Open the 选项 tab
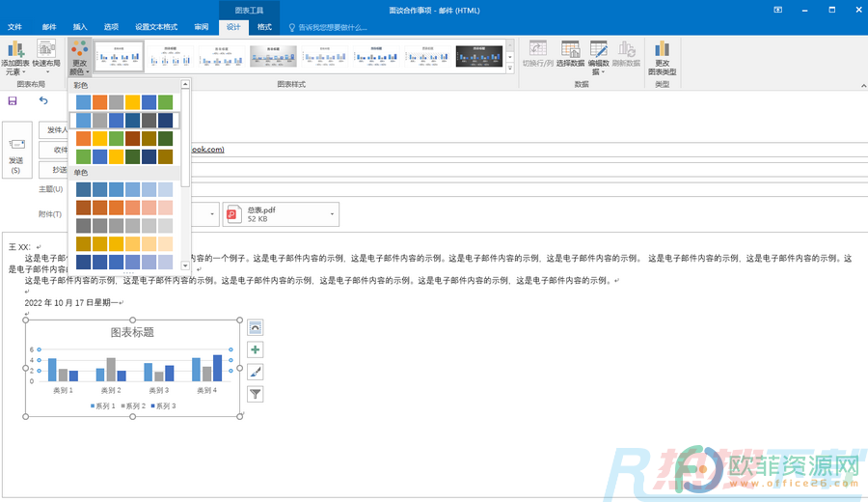Screen dimensions: 868x502 [x=111, y=27]
